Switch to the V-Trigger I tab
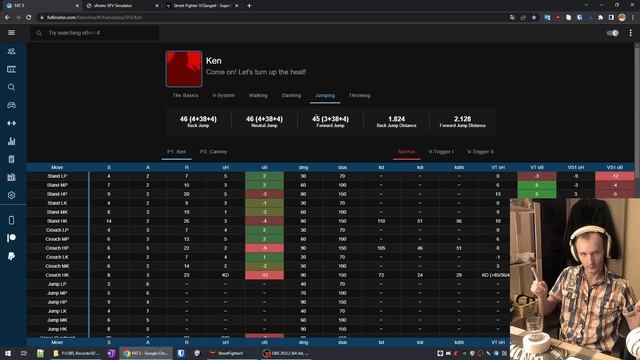640x360 pixels. pos(441,152)
